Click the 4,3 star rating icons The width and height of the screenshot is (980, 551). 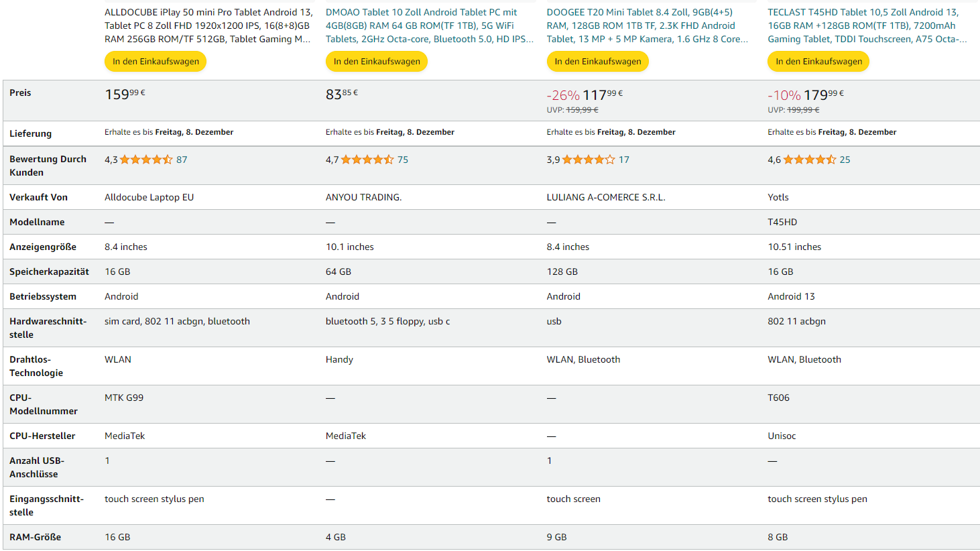(145, 160)
